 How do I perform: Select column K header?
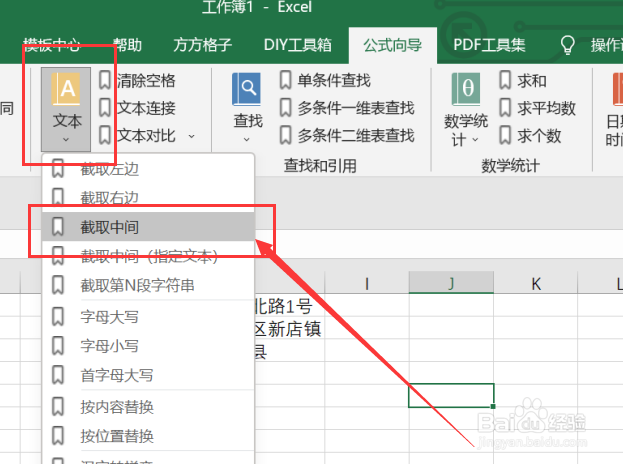click(536, 283)
